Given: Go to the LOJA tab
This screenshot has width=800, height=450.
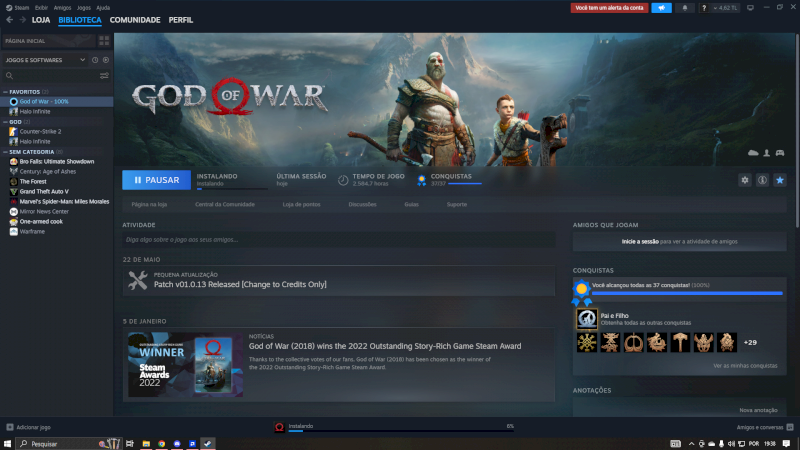Looking at the screenshot, I should 41,20.
